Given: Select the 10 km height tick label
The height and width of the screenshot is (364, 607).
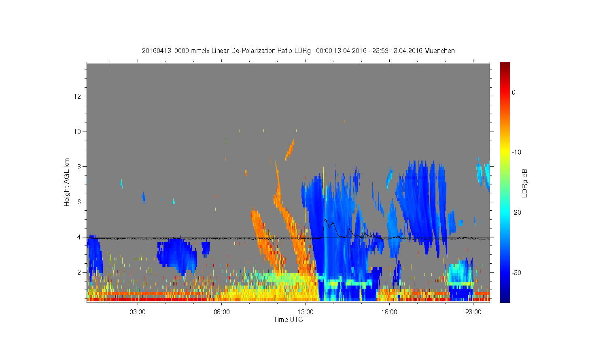Looking at the screenshot, I should pyautogui.click(x=79, y=131).
